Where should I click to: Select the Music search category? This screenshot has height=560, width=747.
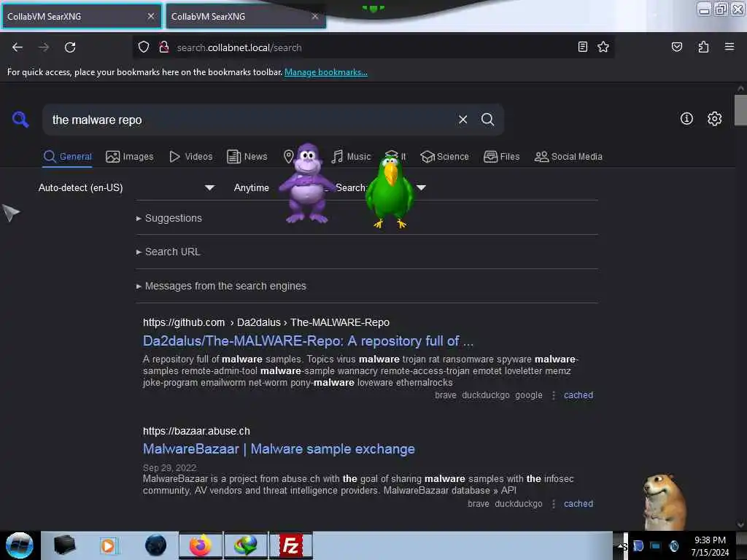click(x=351, y=156)
